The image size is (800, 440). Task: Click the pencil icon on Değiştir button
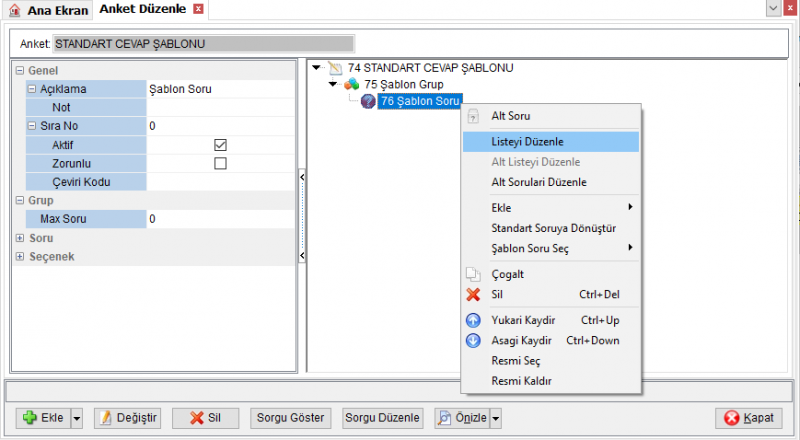106,418
